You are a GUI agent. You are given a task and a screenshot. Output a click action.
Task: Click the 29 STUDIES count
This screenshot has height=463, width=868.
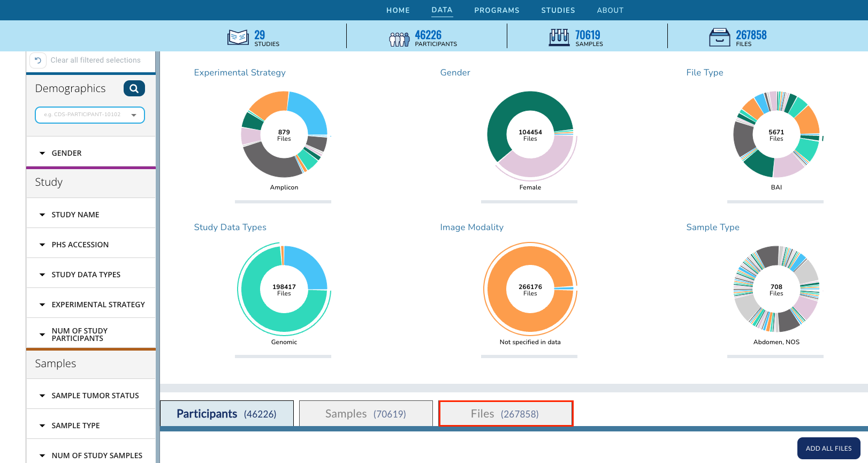point(267,38)
